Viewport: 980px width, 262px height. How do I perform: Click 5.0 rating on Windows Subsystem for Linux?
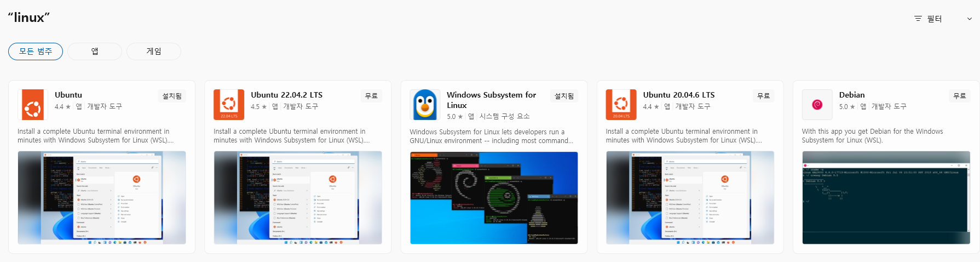(454, 117)
